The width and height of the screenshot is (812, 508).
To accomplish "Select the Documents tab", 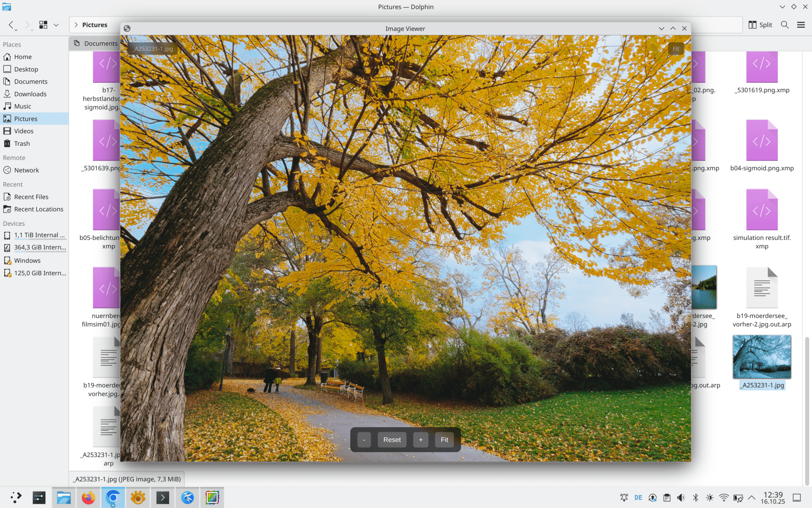I will (95, 43).
